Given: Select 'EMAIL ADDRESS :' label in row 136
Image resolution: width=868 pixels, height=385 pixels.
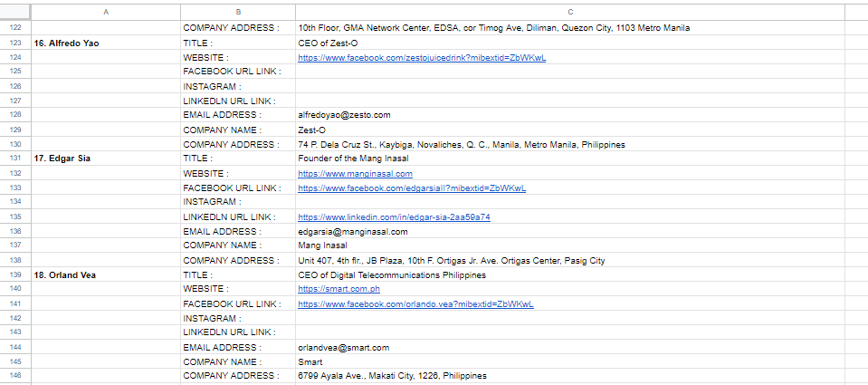Looking at the screenshot, I should point(238,232).
